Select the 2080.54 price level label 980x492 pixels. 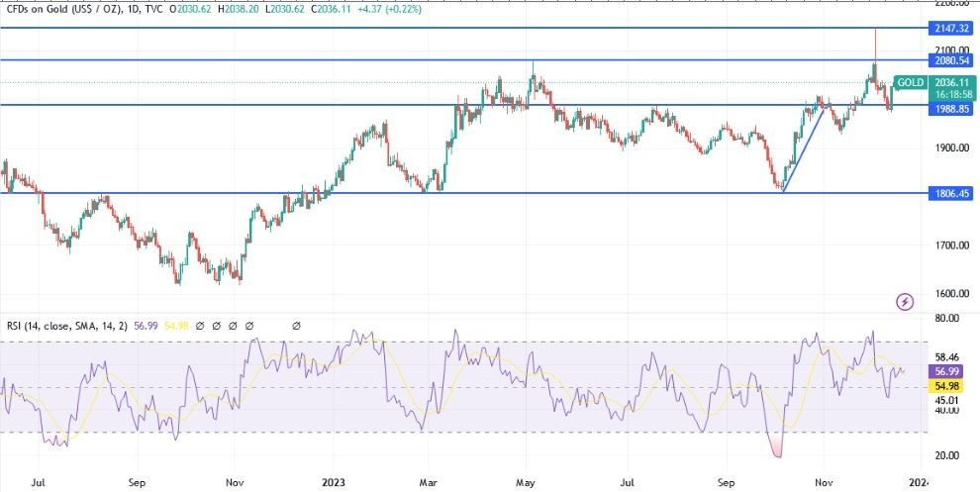pyautogui.click(x=950, y=60)
